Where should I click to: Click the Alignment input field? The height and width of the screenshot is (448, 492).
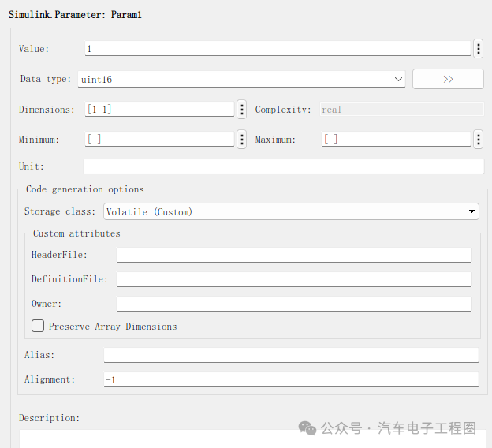click(291, 379)
